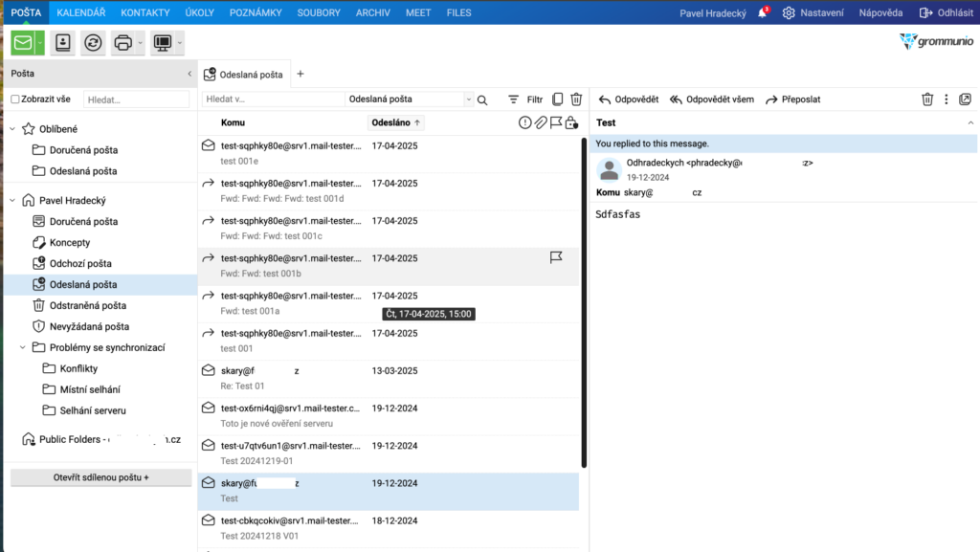This screenshot has height=552, width=980.
Task: Open message 'Toto je nové ověření serveru'
Action: 389,416
